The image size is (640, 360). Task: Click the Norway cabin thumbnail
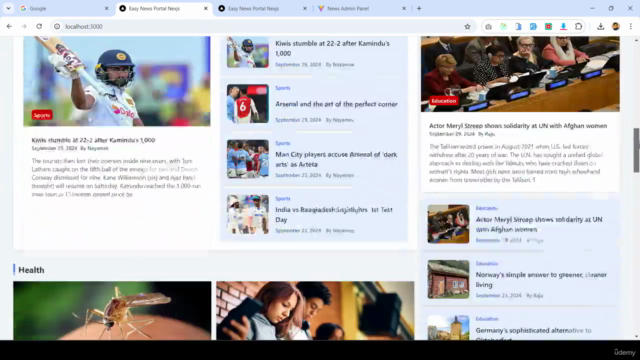coord(448,279)
